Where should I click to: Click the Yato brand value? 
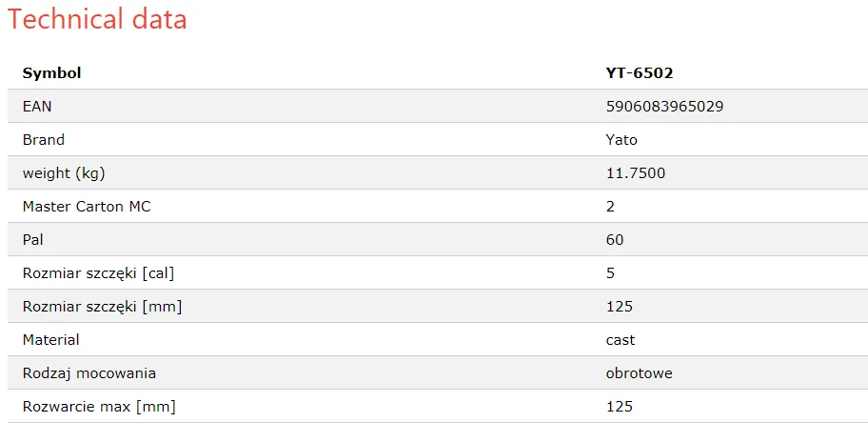click(621, 140)
